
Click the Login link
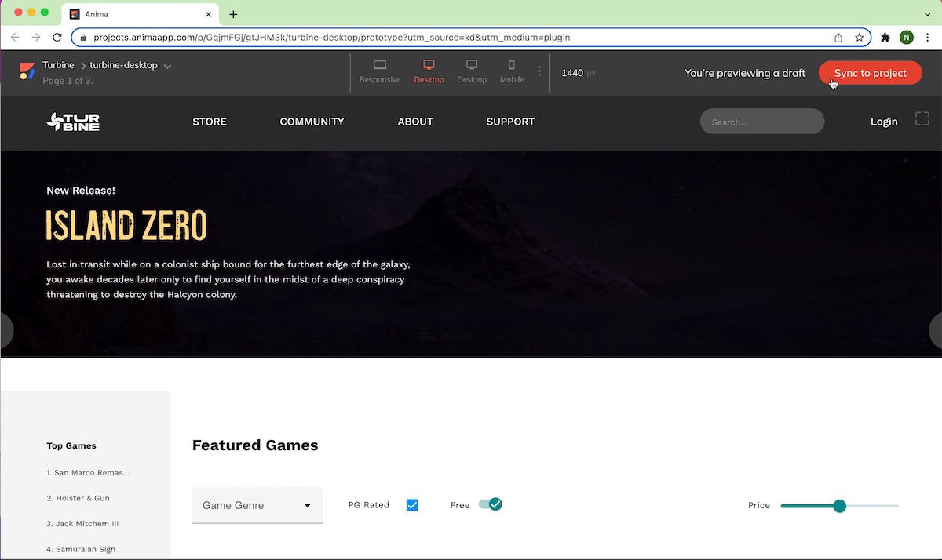click(x=884, y=122)
